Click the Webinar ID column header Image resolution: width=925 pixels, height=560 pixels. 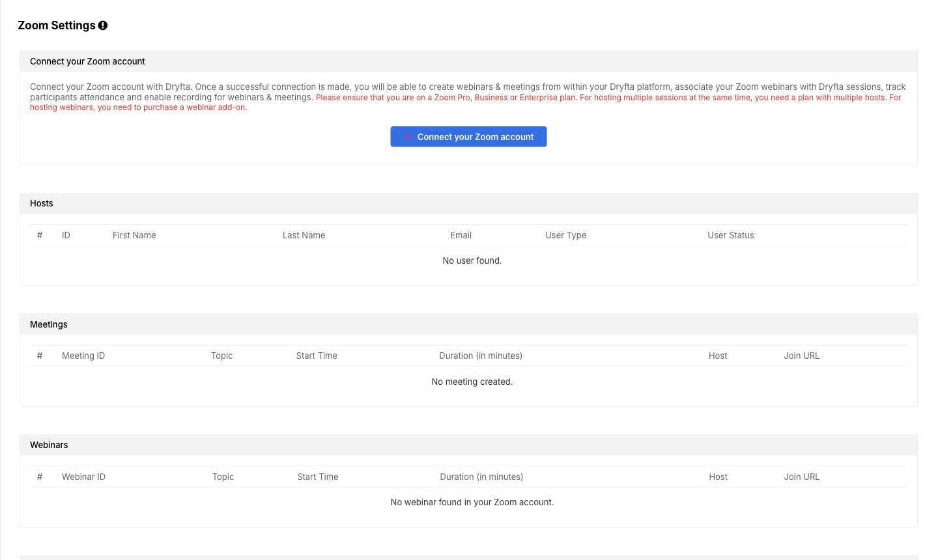click(83, 477)
